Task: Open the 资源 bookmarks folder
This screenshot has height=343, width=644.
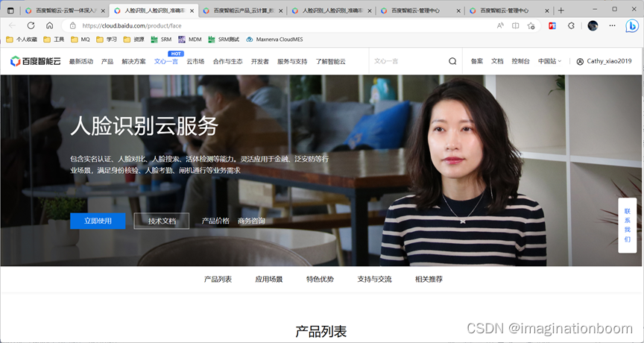Action: click(x=134, y=40)
